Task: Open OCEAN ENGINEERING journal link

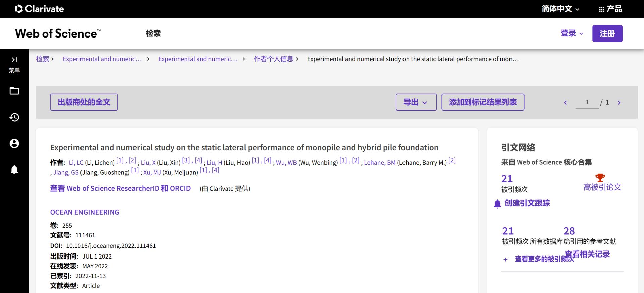Action: point(85,212)
